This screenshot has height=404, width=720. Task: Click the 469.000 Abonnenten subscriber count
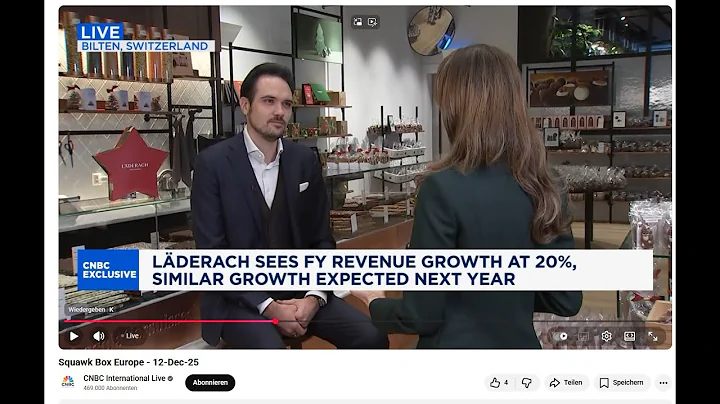click(110, 388)
